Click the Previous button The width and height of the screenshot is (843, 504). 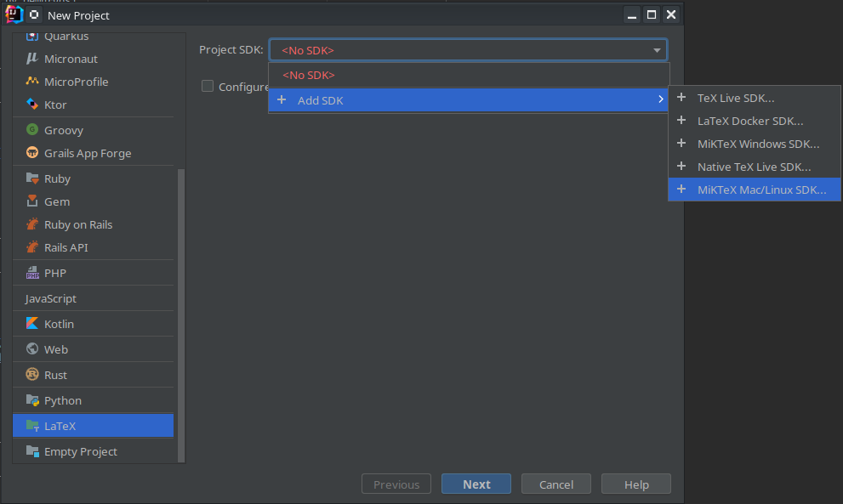(396, 484)
